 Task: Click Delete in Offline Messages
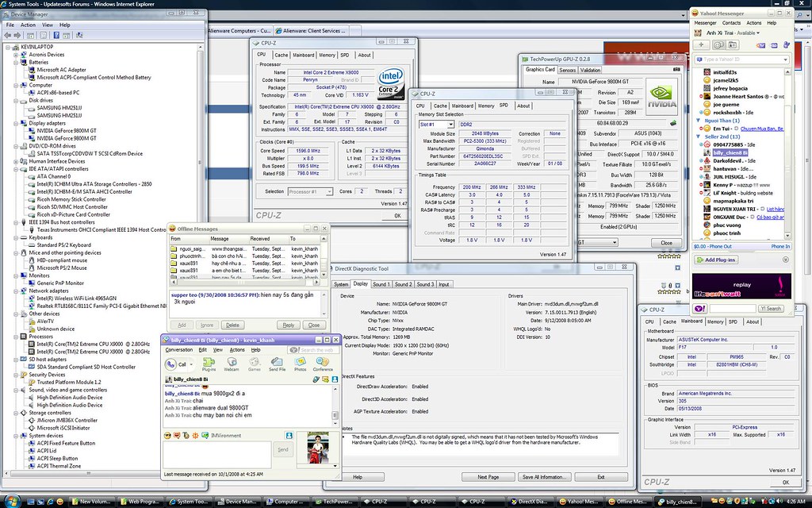[232, 325]
